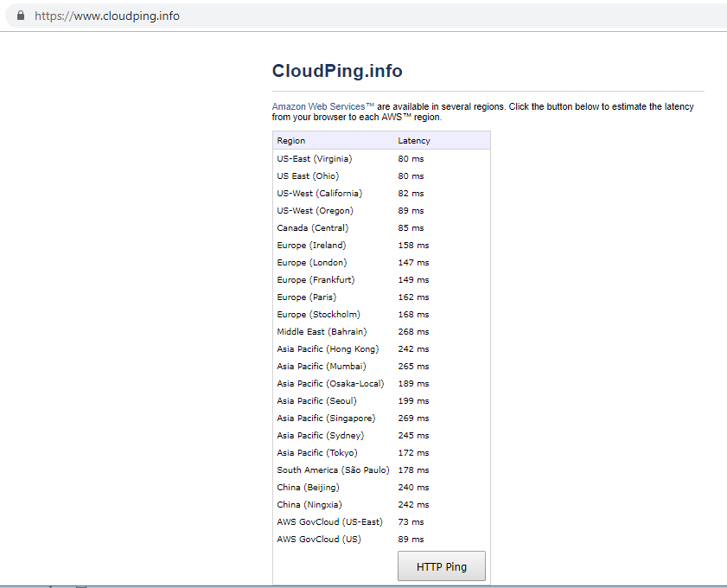Select the AWS GovCloud (US) label
Image resolution: width=727 pixels, height=588 pixels.
(x=319, y=540)
